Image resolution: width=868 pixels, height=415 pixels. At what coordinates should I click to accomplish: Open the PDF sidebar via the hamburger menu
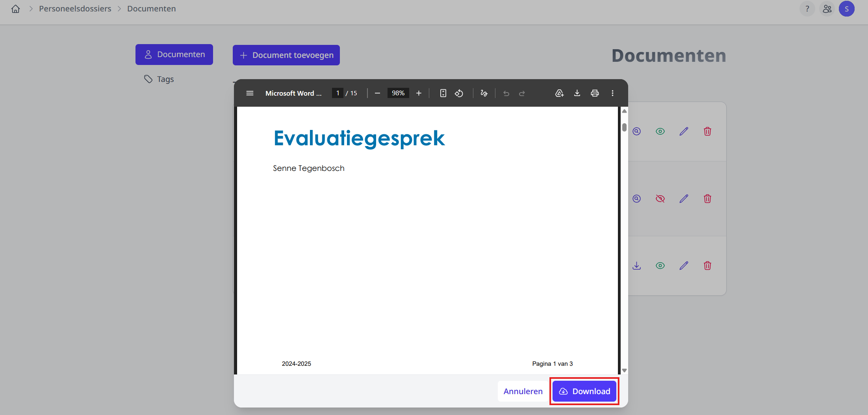click(250, 93)
